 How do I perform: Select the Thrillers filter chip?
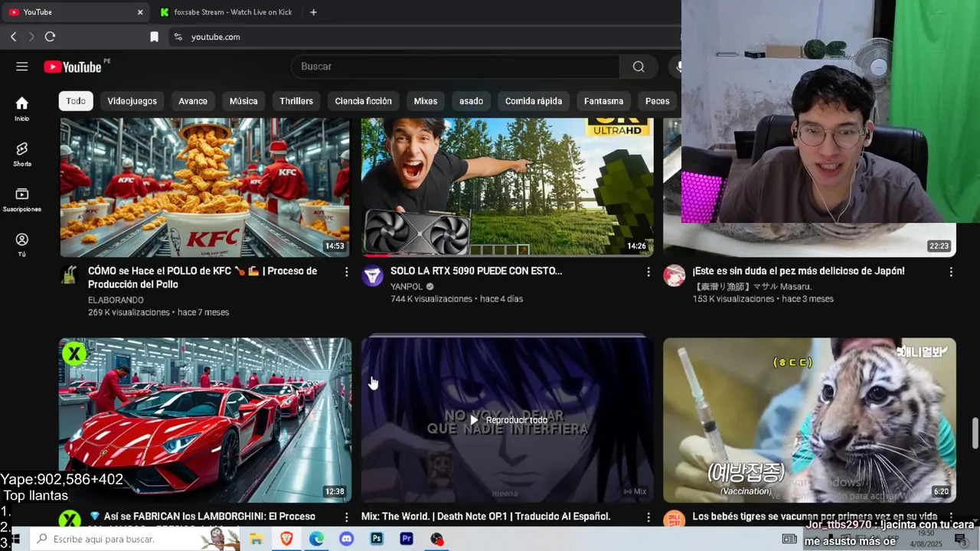tap(296, 101)
